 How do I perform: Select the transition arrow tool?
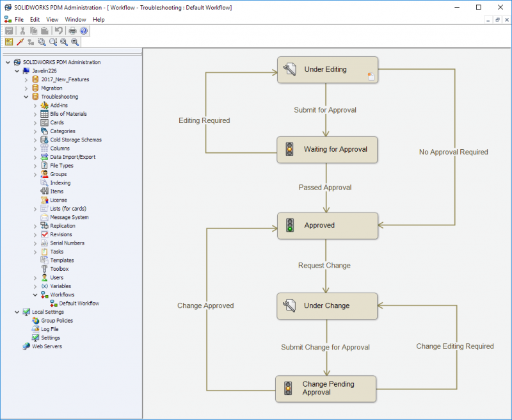[x=19, y=42]
